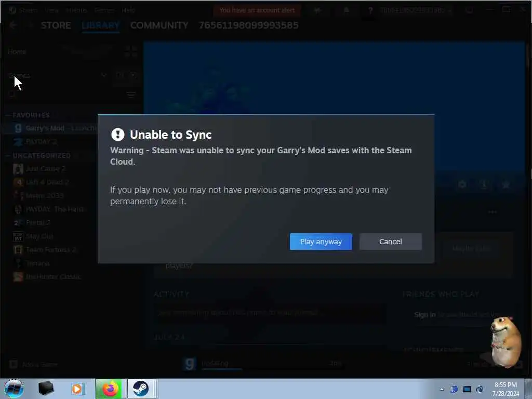Viewport: 532px width, 399px height.
Task: Expand the account name dropdown
Action: (x=415, y=10)
